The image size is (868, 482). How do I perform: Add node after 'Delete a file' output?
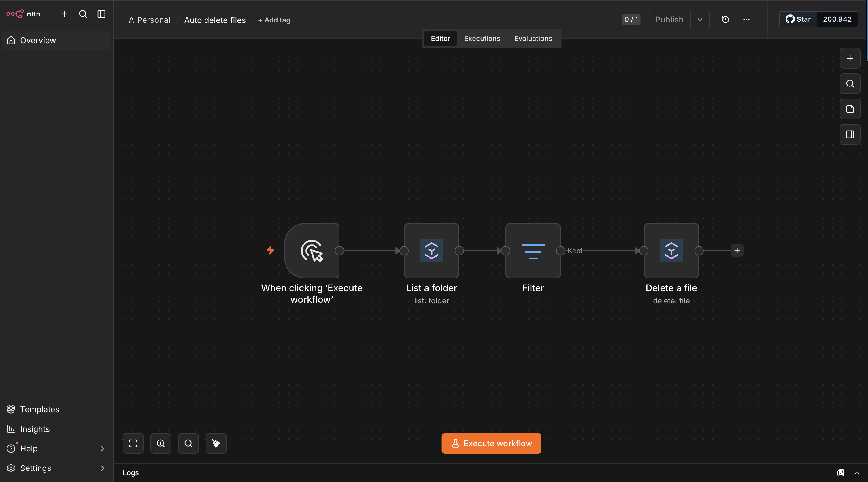(737, 250)
